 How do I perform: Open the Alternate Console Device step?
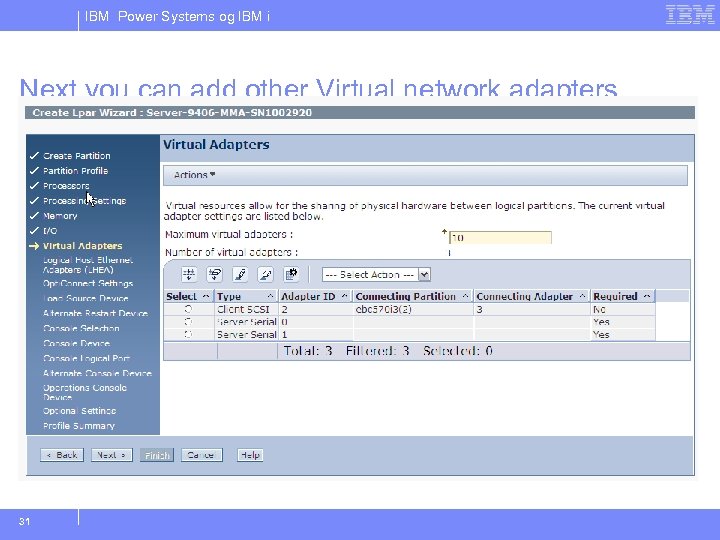(97, 373)
